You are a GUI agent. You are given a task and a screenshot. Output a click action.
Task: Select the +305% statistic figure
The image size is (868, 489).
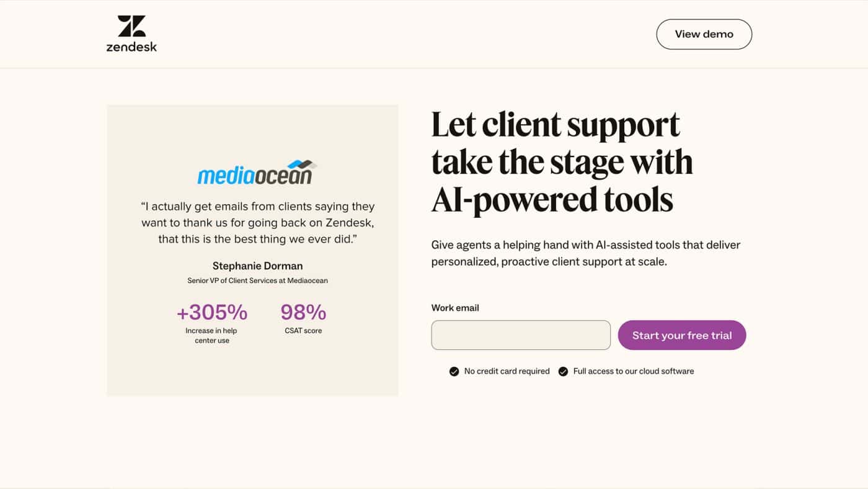(x=212, y=312)
